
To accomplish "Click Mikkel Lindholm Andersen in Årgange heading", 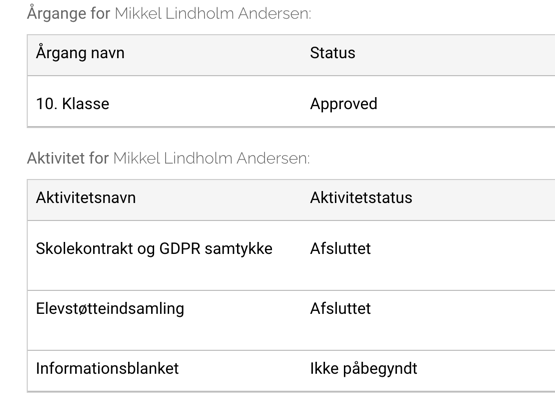I will pos(213,13).
